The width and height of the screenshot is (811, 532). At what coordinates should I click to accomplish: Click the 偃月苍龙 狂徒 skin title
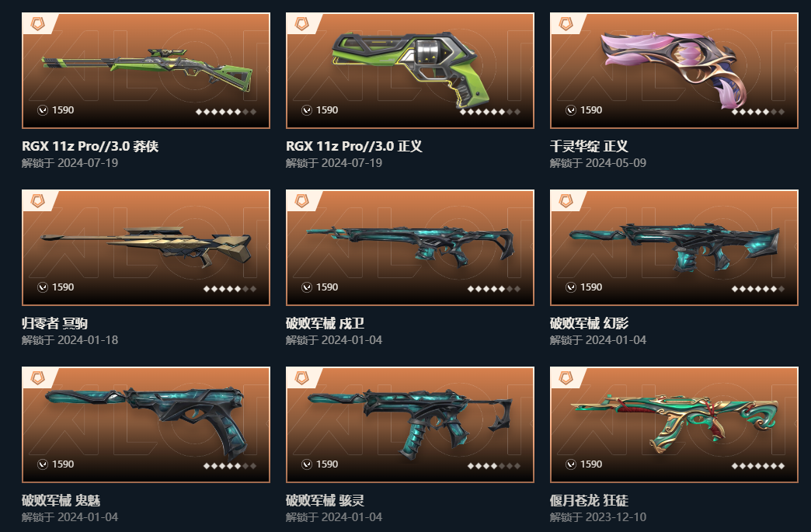[589, 500]
